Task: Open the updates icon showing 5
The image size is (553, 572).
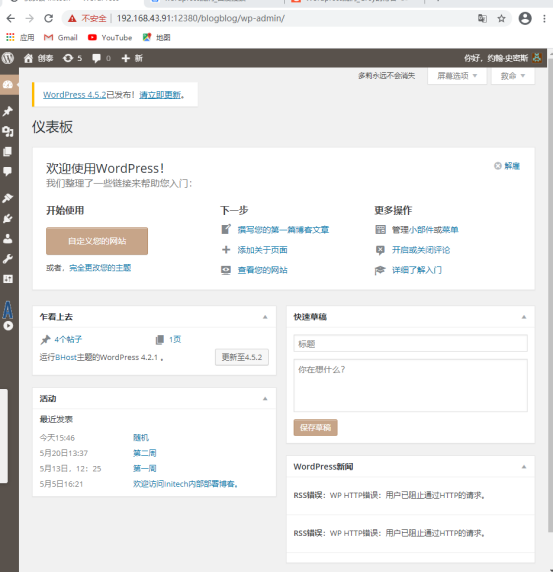Action: pos(72,58)
